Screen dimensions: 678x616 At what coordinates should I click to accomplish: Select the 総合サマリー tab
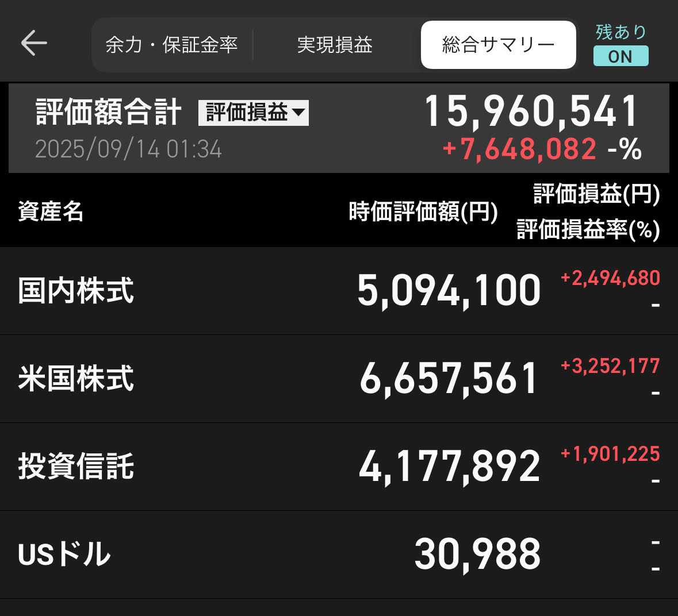[499, 45]
